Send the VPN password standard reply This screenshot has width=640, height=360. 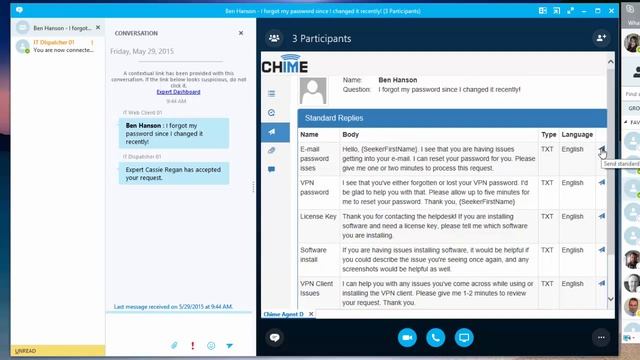click(602, 182)
